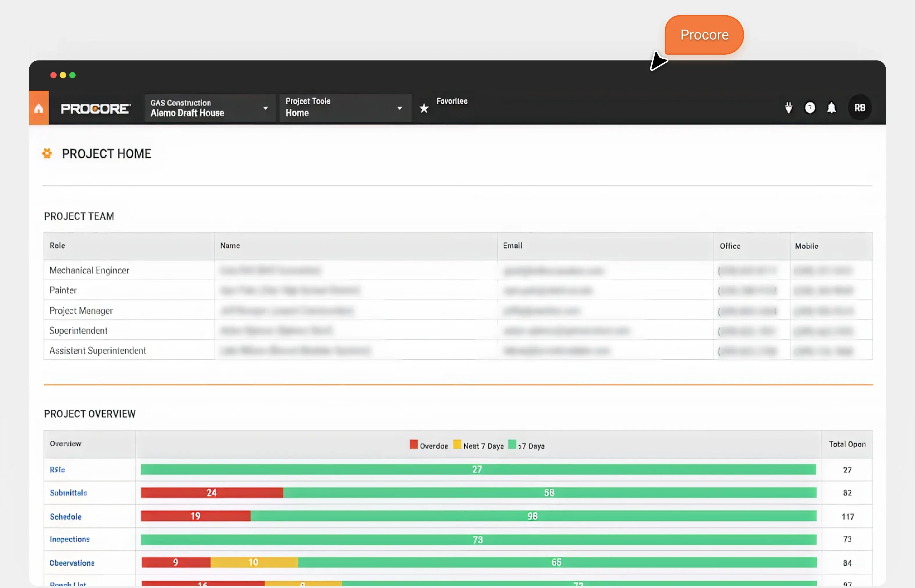
Task: Click the Schedule overdue red bar 19
Action: 196,516
